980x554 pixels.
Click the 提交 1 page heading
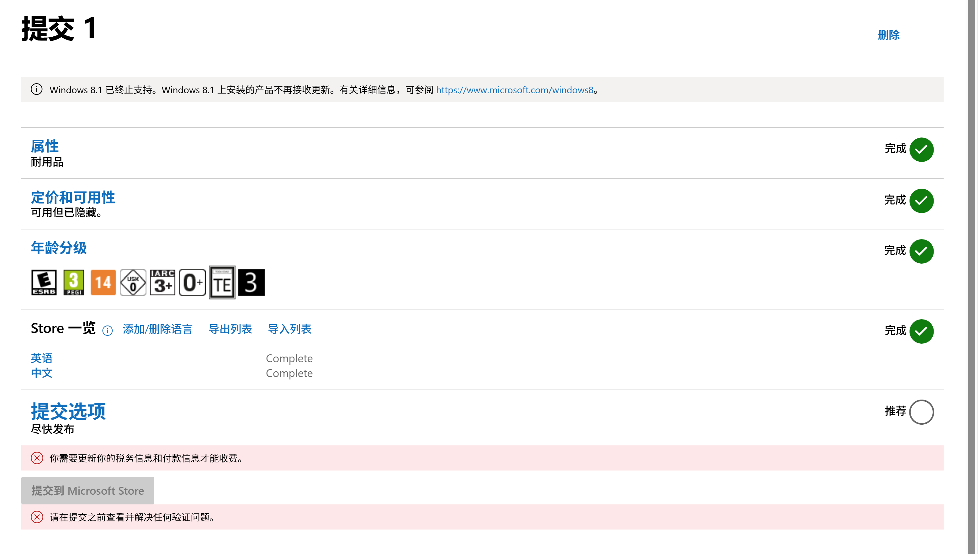click(x=59, y=29)
